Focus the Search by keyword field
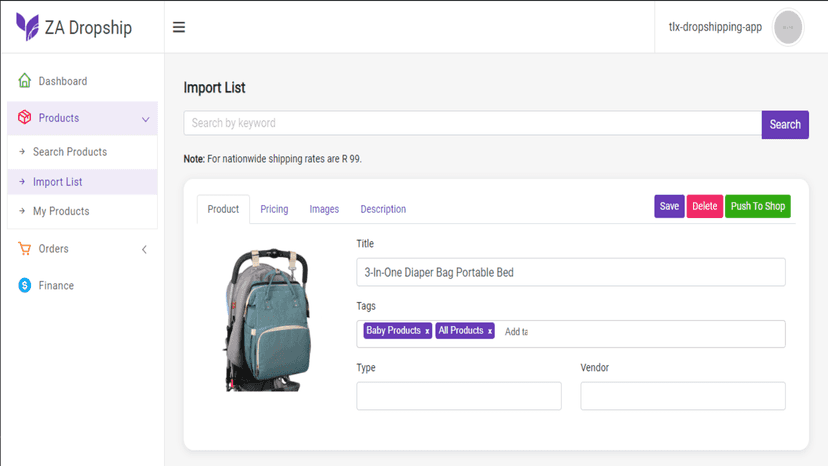This screenshot has height=466, width=828. (x=473, y=123)
